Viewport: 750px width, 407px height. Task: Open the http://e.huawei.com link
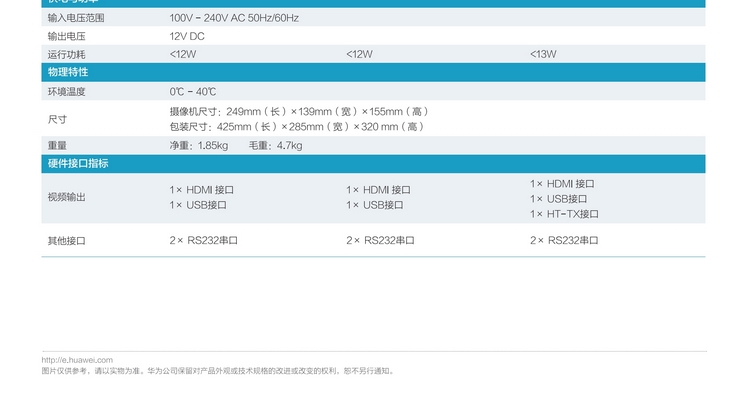(x=77, y=360)
